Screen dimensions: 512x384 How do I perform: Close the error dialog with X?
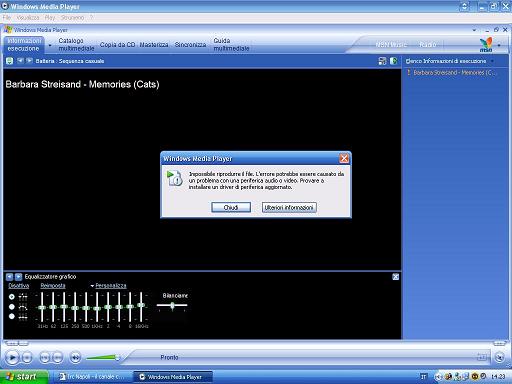point(344,158)
